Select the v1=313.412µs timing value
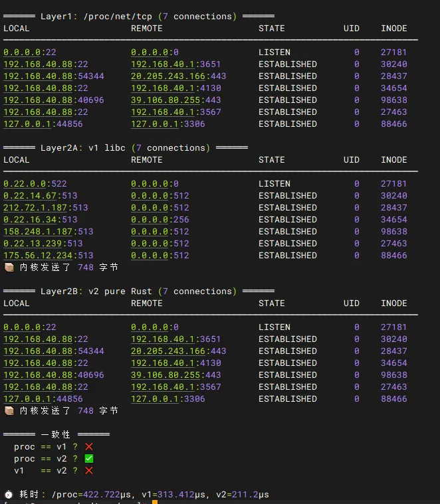Screen dimensions: 440x504 (x=173, y=494)
